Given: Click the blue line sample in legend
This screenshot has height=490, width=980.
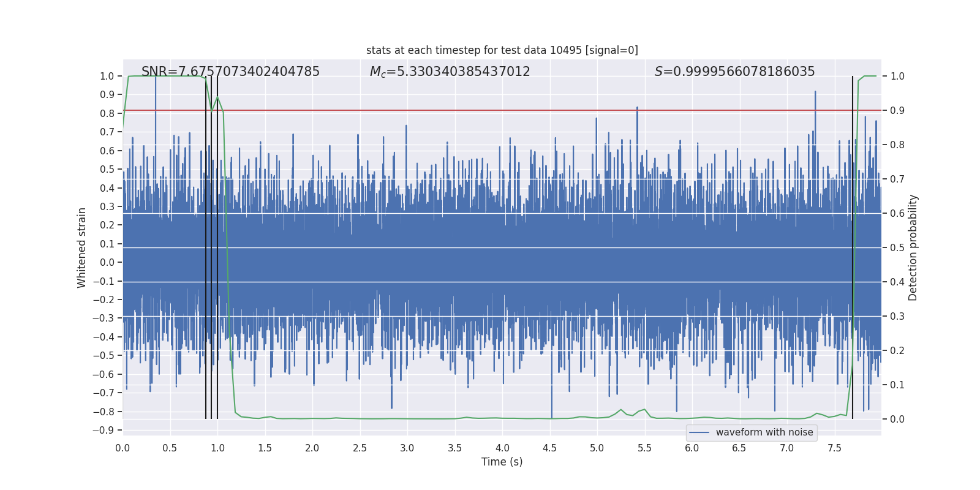Looking at the screenshot, I should click(699, 432).
